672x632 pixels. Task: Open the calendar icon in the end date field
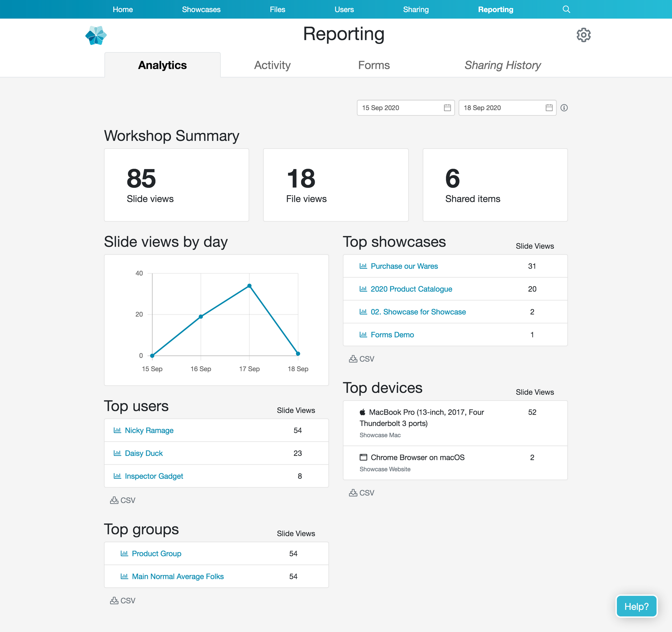(x=549, y=108)
